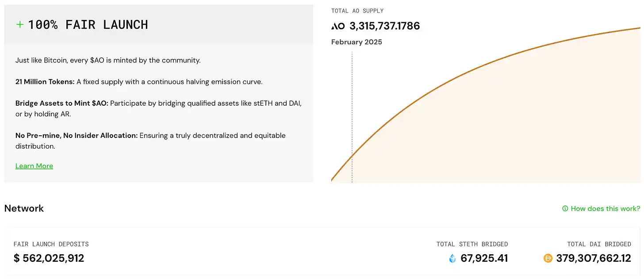Select the fair launch deposits amount $562,025,912

49,258
